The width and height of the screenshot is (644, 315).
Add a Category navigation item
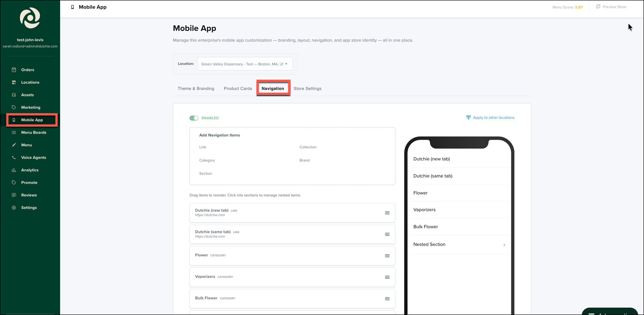click(207, 160)
